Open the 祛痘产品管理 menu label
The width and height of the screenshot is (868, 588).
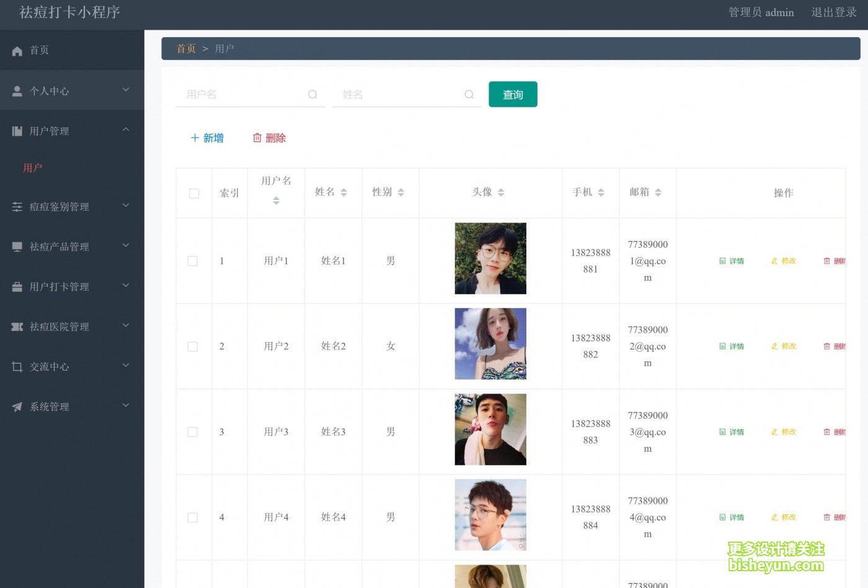(x=60, y=247)
